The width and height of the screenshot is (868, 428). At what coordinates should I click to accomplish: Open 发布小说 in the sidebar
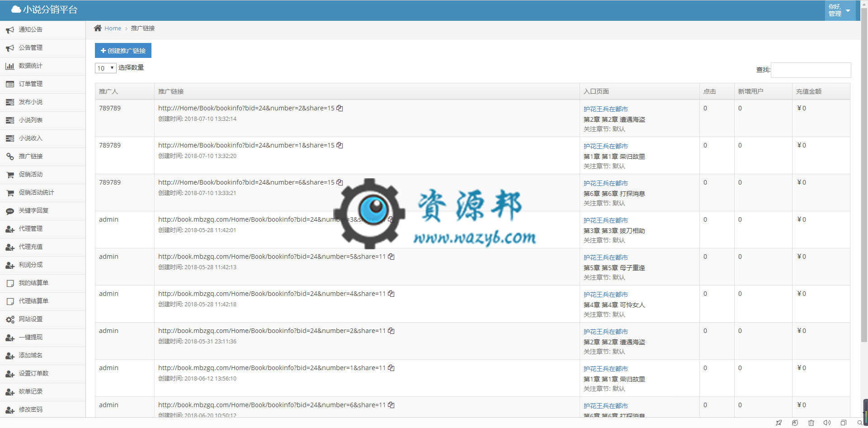click(43, 102)
